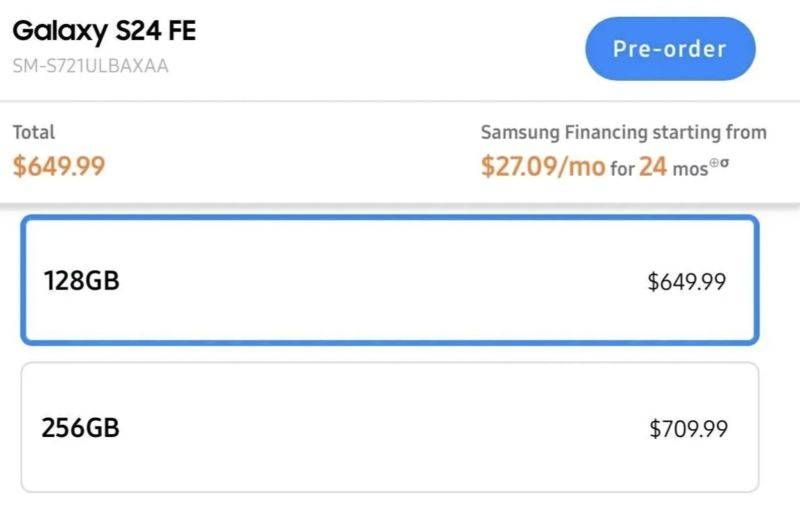The image size is (800, 512).
Task: Click the sigma footnote symbol after mos
Action: point(724,160)
